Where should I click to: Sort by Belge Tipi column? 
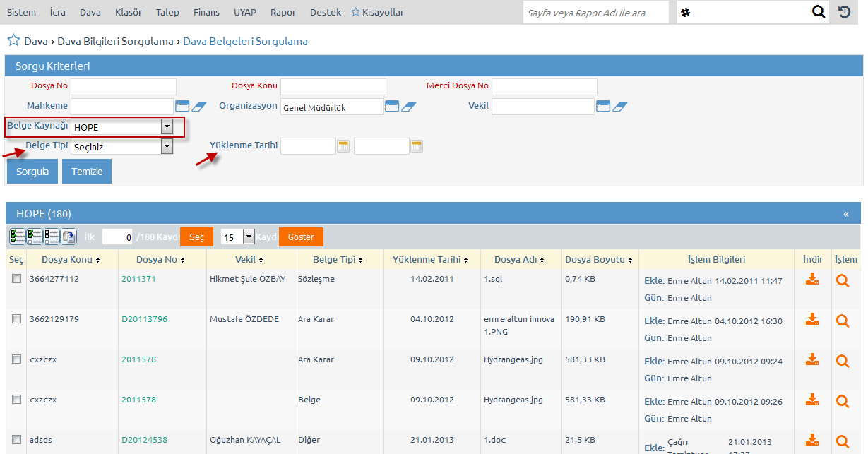pyautogui.click(x=338, y=260)
